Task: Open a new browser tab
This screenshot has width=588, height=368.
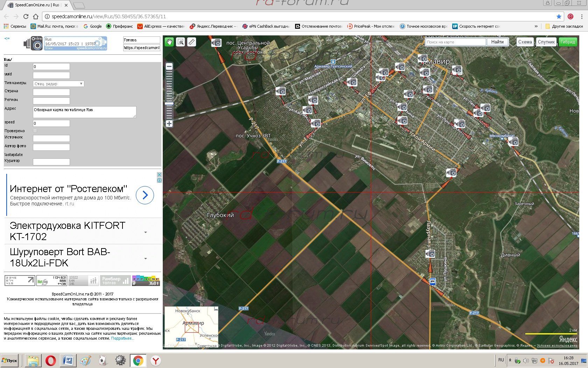Action: pyautogui.click(x=79, y=5)
